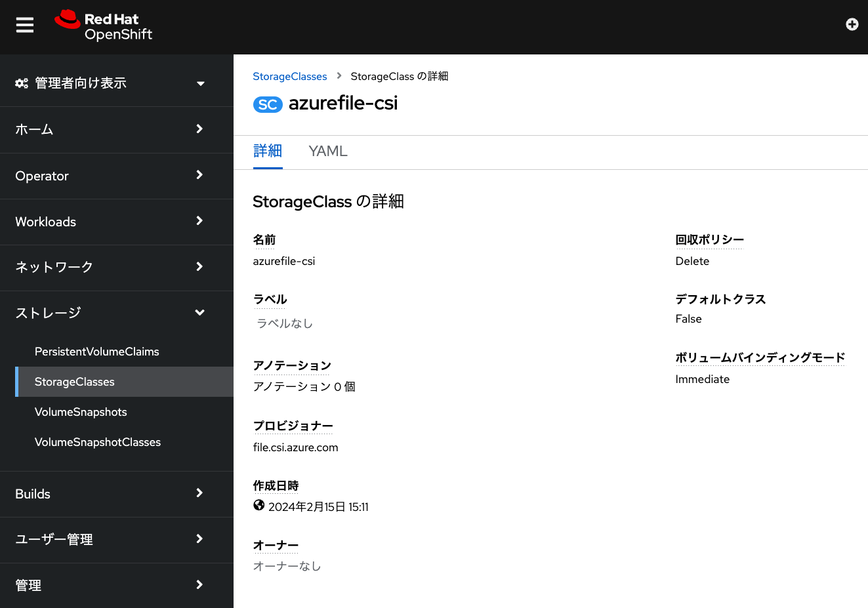Click the Delete reclaim policy value
Viewport: 868px width, 608px height.
tap(692, 261)
